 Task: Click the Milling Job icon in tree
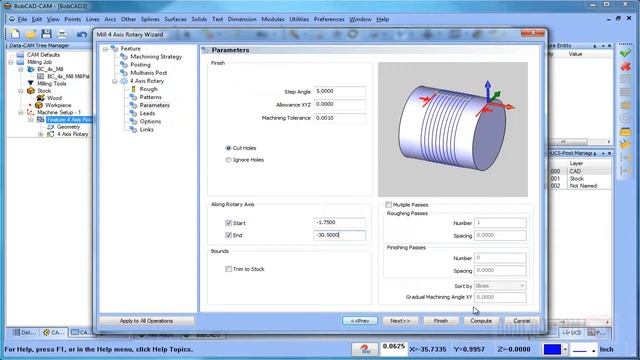pyautogui.click(x=20, y=62)
